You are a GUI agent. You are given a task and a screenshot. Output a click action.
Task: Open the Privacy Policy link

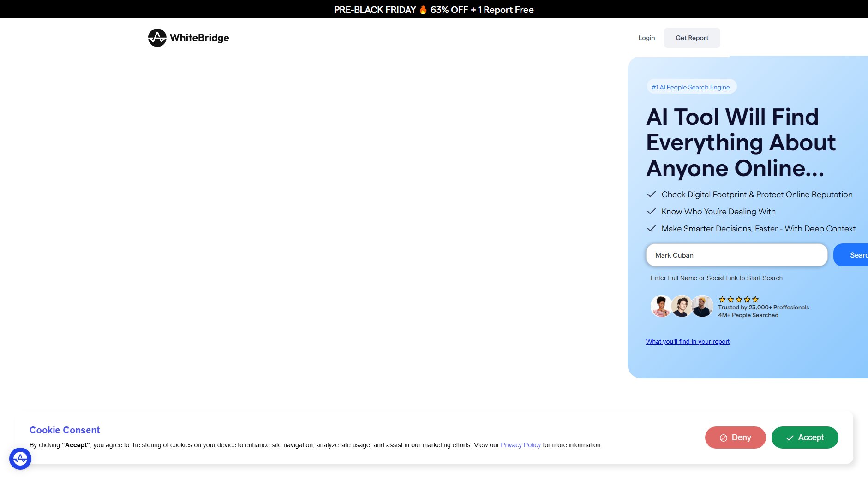click(x=521, y=445)
